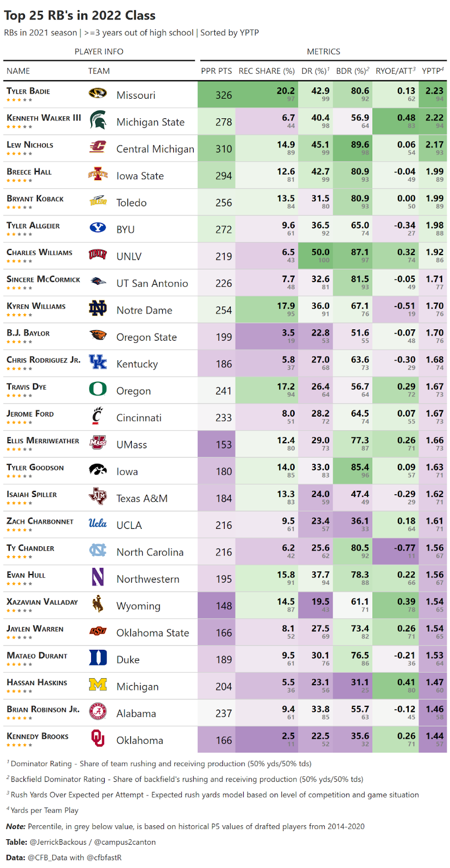
Task: Click the Iowa Hawkeyes logo
Action: pyautogui.click(x=98, y=469)
